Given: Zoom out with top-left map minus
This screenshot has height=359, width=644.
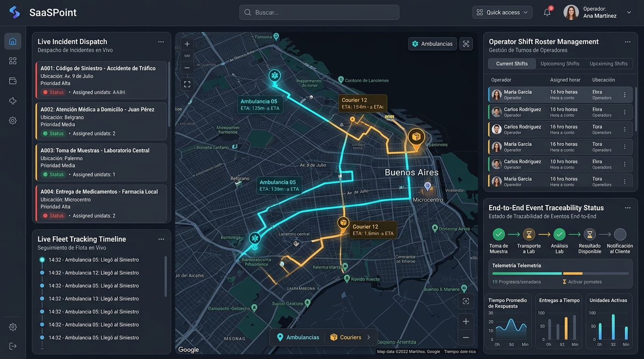Looking at the screenshot, I should pyautogui.click(x=187, y=68).
